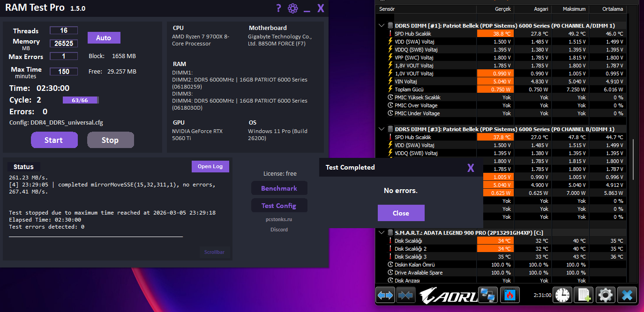This screenshot has width=644, height=312.
Task: Close the sensor window with blue X icon
Action: click(627, 295)
